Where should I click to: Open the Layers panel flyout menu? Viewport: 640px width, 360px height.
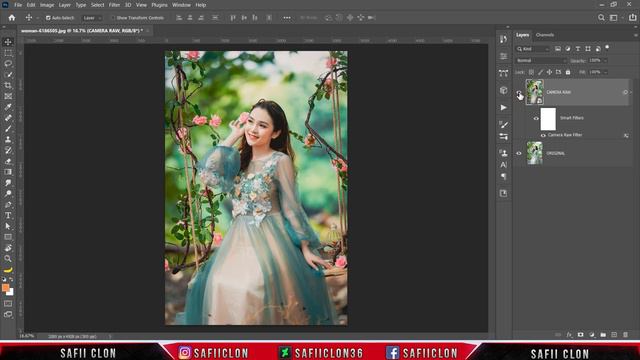click(636, 35)
